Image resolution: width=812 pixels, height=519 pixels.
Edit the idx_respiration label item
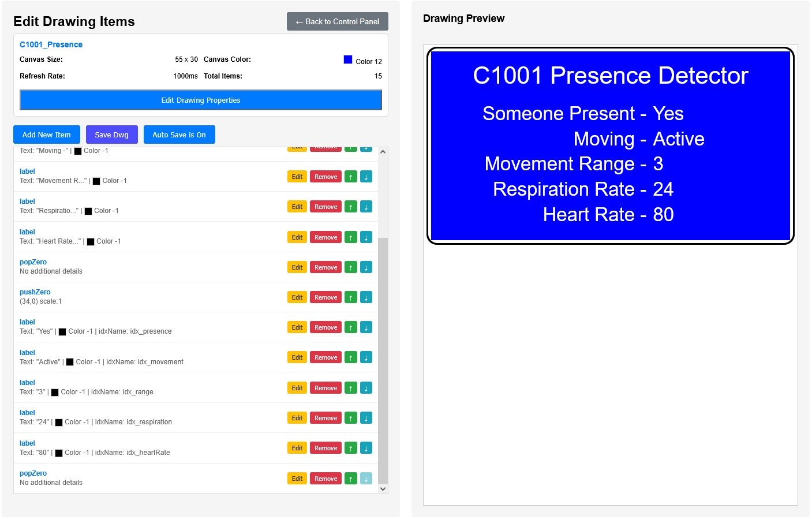(x=297, y=418)
